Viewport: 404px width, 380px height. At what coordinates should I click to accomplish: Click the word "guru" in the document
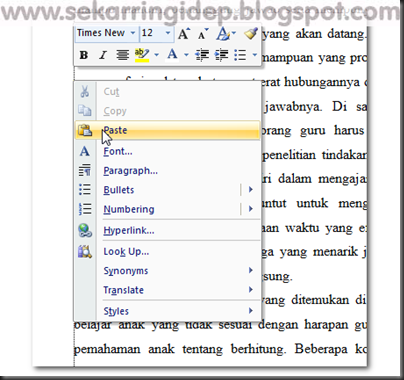tap(312, 131)
